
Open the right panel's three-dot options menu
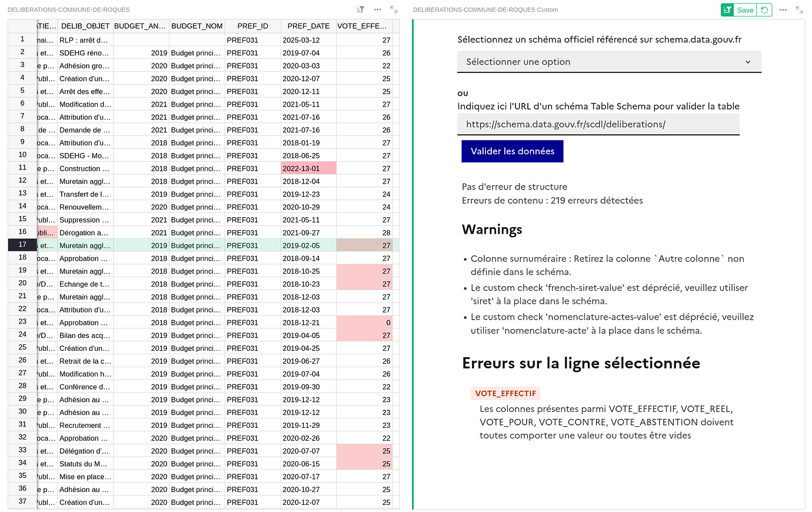click(x=783, y=9)
